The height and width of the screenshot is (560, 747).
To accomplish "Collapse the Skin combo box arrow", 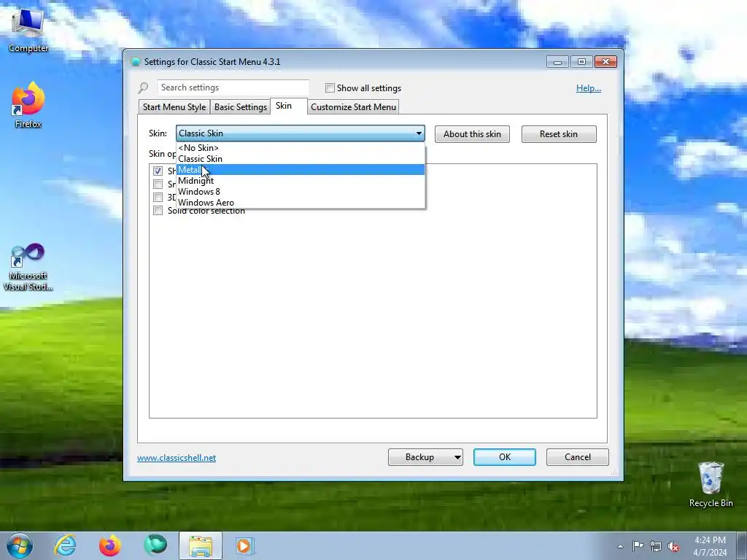I will (x=419, y=133).
